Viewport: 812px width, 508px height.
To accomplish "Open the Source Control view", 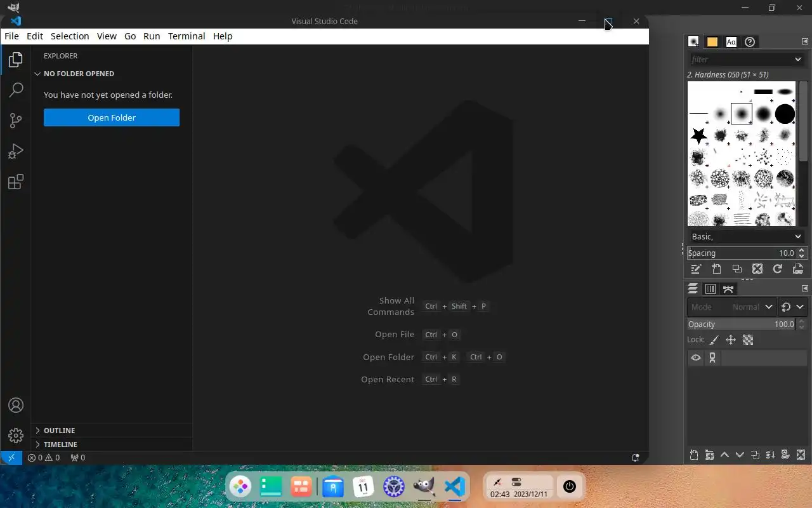I will [16, 121].
